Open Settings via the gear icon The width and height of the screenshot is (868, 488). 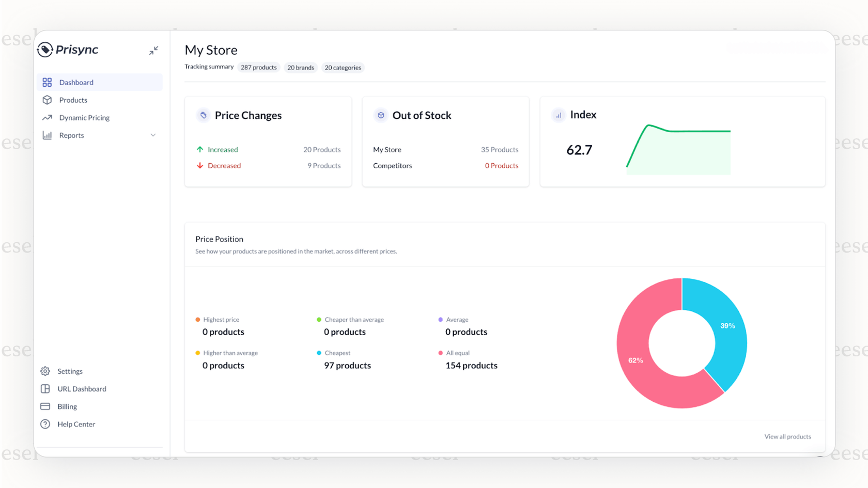45,371
